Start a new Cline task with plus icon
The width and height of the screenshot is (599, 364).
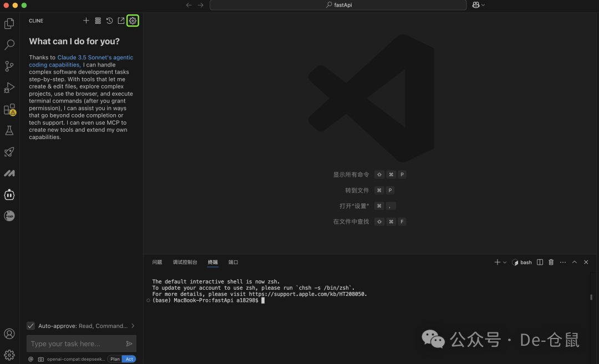point(86,20)
